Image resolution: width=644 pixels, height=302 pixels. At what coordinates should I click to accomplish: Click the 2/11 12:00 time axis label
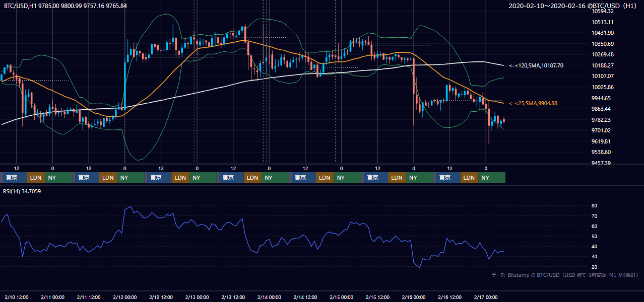pyautogui.click(x=89, y=297)
